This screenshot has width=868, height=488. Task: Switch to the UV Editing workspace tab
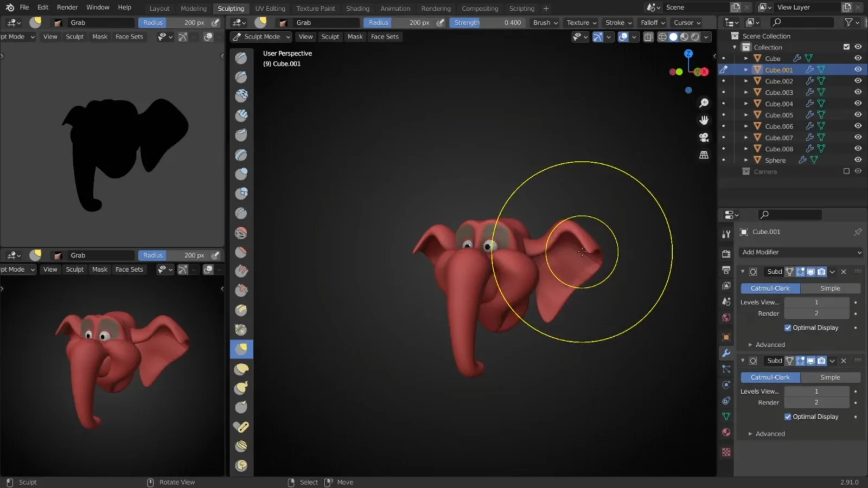pyautogui.click(x=270, y=8)
